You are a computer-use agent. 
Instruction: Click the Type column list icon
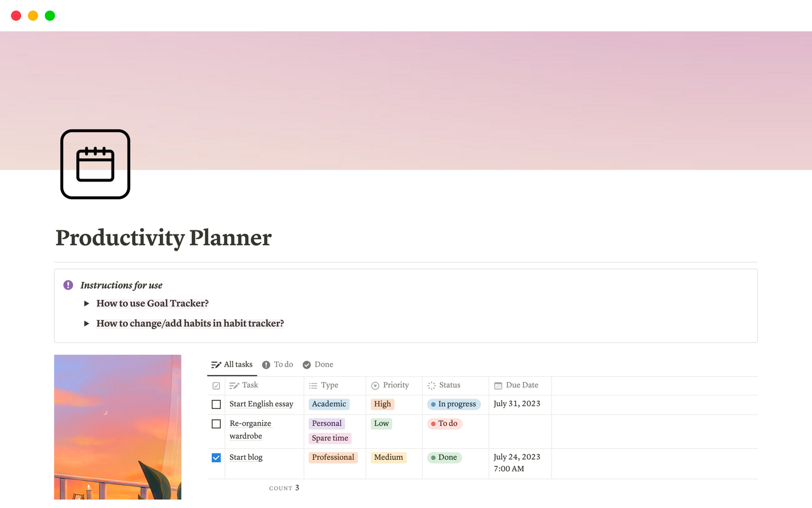pyautogui.click(x=313, y=386)
